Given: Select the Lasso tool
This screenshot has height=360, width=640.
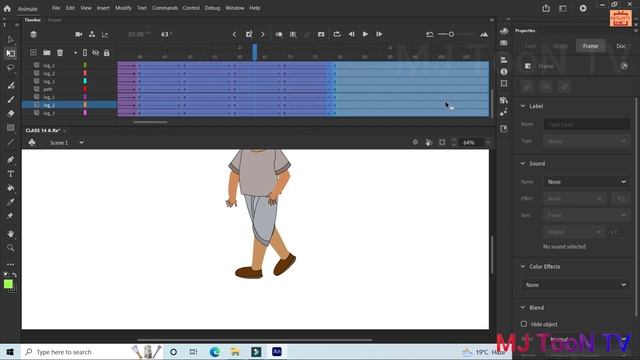Looking at the screenshot, I should point(11,68).
